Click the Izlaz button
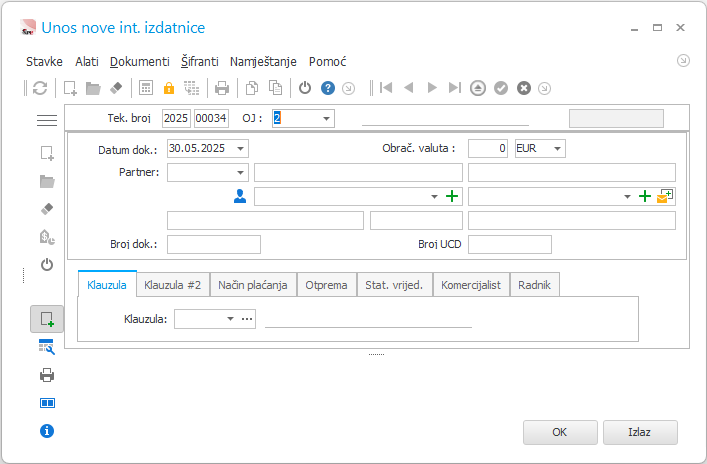The height and width of the screenshot is (464, 707). [640, 432]
